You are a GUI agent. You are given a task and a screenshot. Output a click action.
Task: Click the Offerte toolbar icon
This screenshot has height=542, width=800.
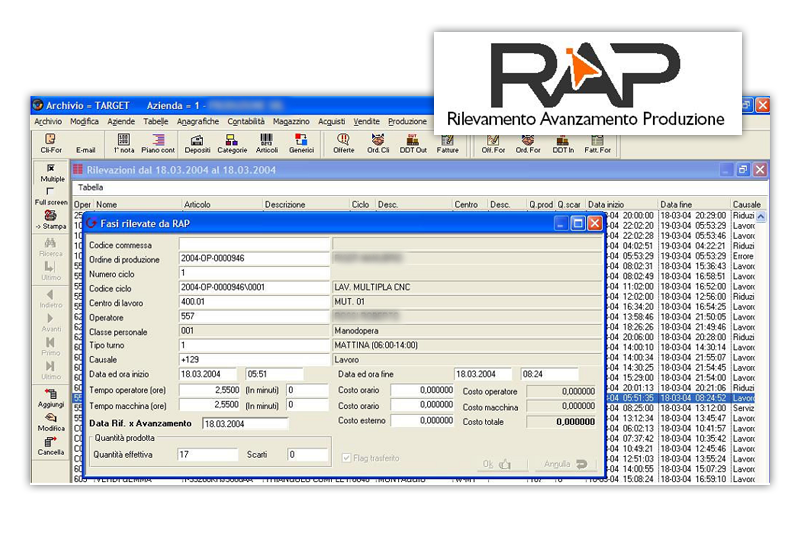(x=343, y=141)
